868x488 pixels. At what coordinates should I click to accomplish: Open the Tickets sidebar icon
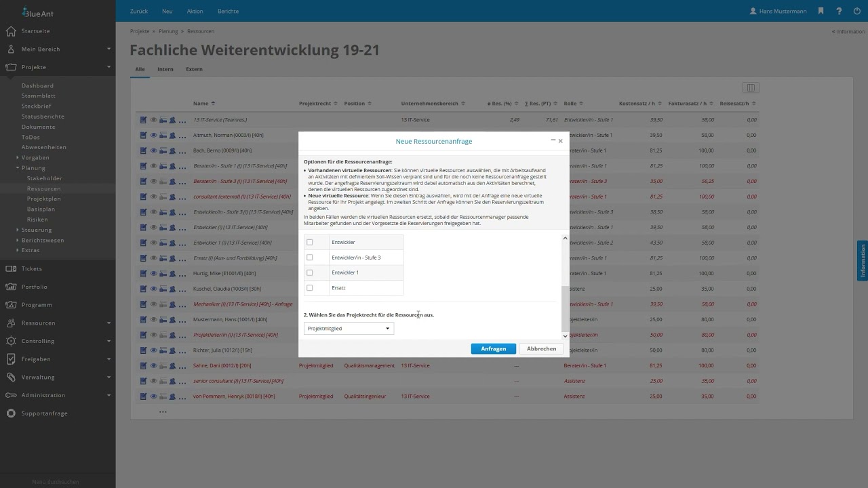click(11, 268)
